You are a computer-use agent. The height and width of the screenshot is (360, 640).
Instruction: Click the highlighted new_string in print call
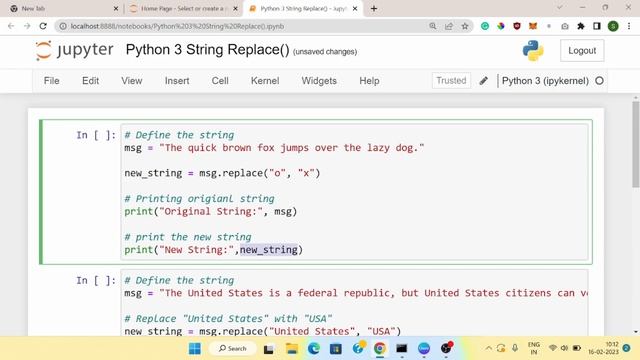(269, 249)
